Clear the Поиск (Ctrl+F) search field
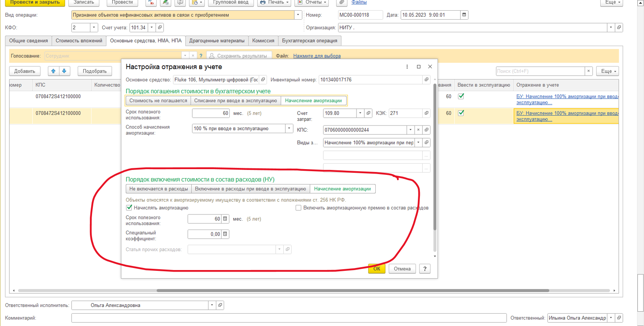The image size is (644, 326). point(588,71)
